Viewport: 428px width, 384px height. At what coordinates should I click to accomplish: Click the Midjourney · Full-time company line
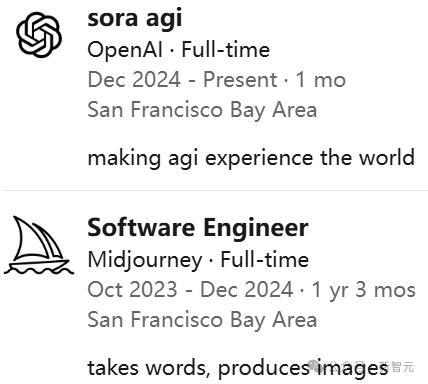(198, 260)
